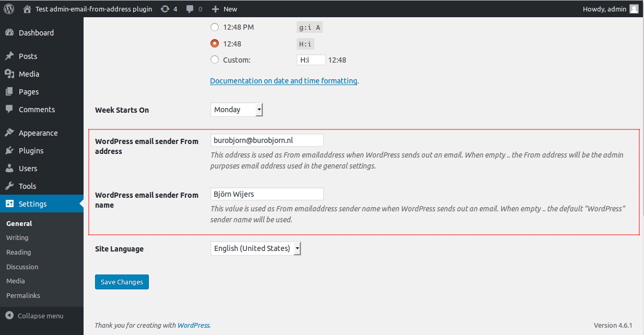644x335 pixels.
Task: Open the Discussion settings submenu
Action: click(22, 267)
